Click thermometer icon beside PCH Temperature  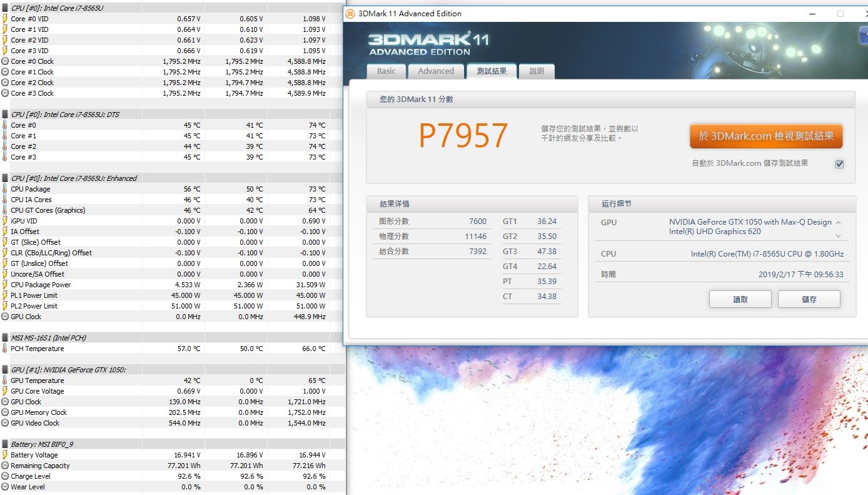(5, 349)
